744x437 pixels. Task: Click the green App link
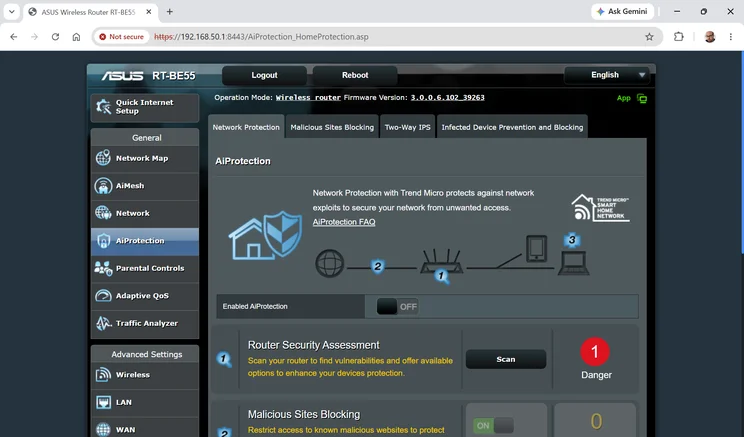point(623,98)
